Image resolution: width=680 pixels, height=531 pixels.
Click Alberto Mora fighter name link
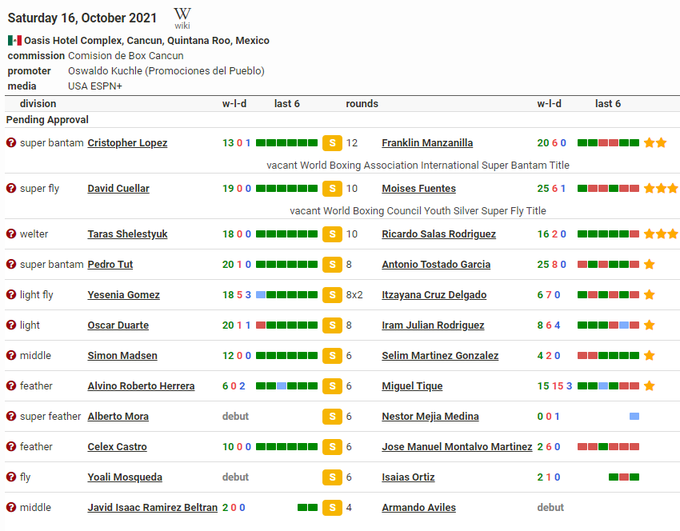pos(118,417)
